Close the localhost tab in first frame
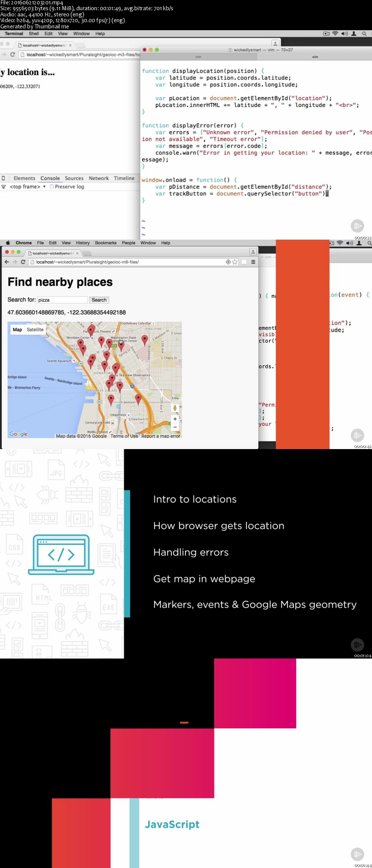This screenshot has width=372, height=868. [70, 45]
